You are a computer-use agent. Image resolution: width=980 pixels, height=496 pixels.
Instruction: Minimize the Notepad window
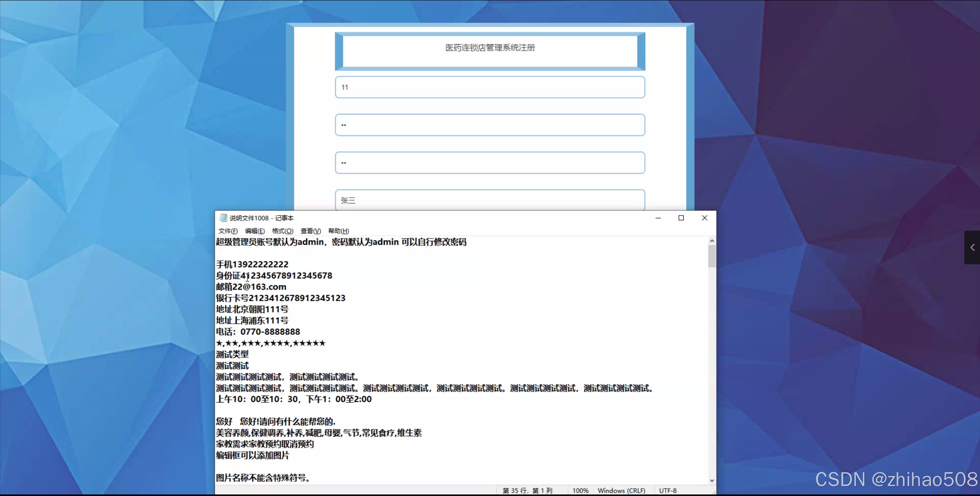(658, 218)
